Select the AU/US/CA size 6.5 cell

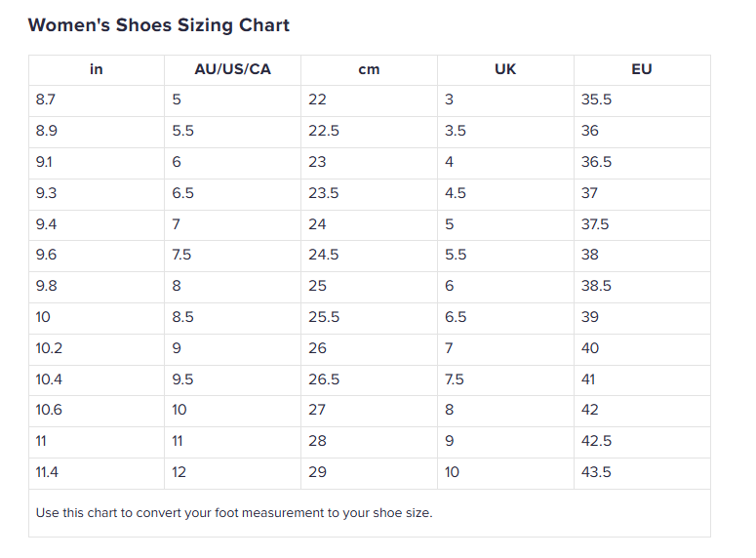183,193
